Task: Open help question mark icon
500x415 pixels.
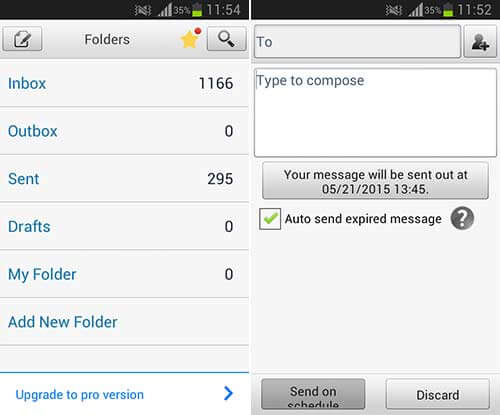Action: 462,218
